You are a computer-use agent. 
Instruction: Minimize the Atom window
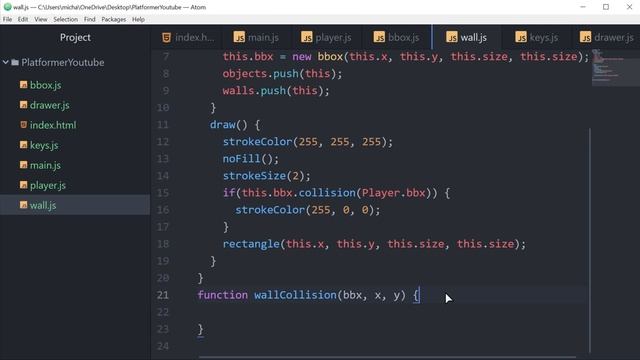(x=583, y=7)
